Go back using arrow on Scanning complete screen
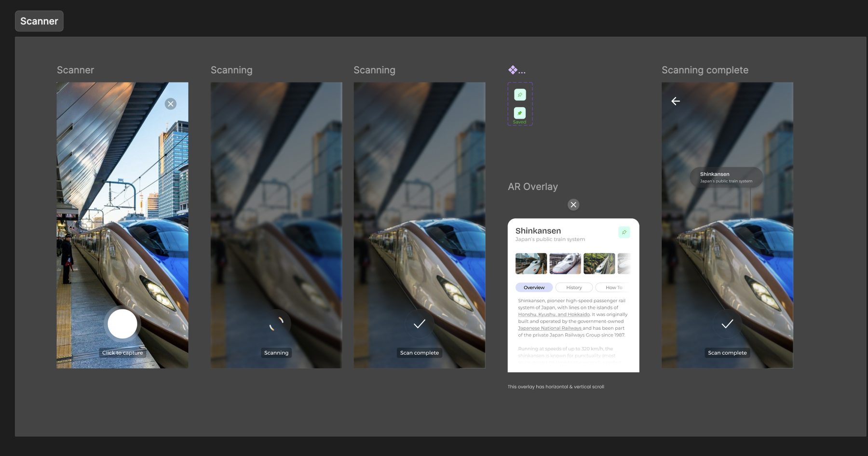 coord(676,101)
